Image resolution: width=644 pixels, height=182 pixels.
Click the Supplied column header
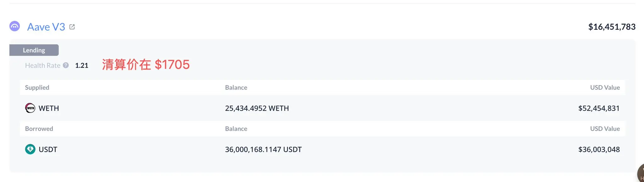[37, 87]
